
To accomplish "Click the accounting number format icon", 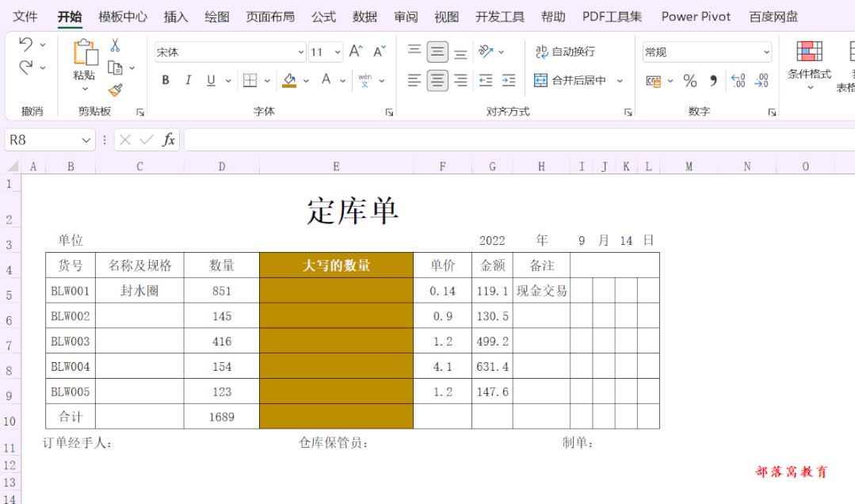I will tap(653, 82).
